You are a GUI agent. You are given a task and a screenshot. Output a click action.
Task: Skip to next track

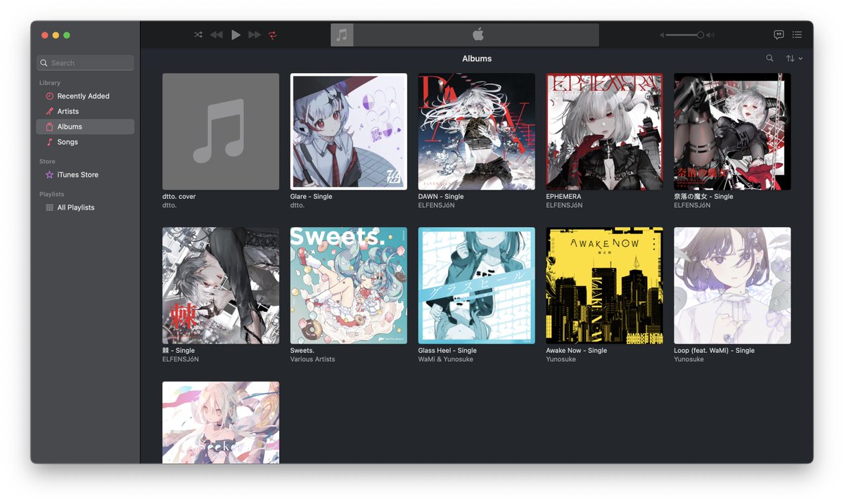tap(255, 34)
